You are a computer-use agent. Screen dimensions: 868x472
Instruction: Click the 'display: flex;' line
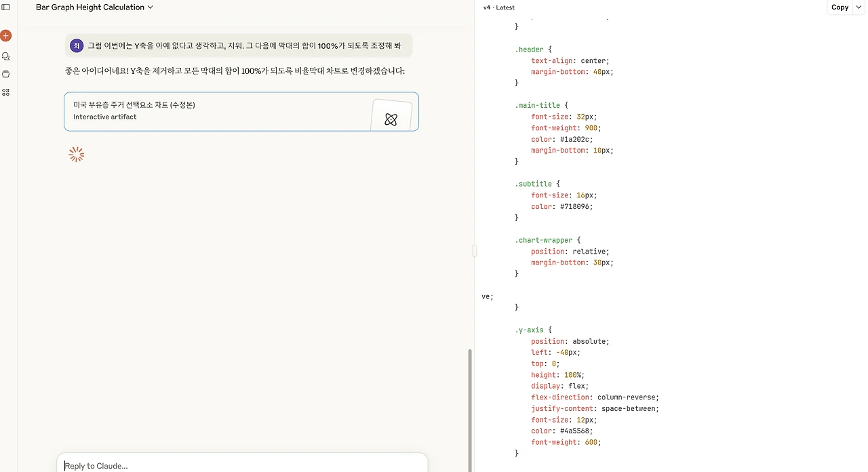[x=559, y=386]
